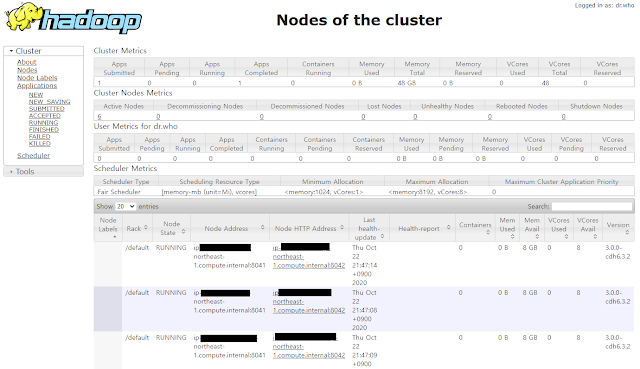
Task: Click the 48 GB Memory Total value
Action: [x=407, y=83]
